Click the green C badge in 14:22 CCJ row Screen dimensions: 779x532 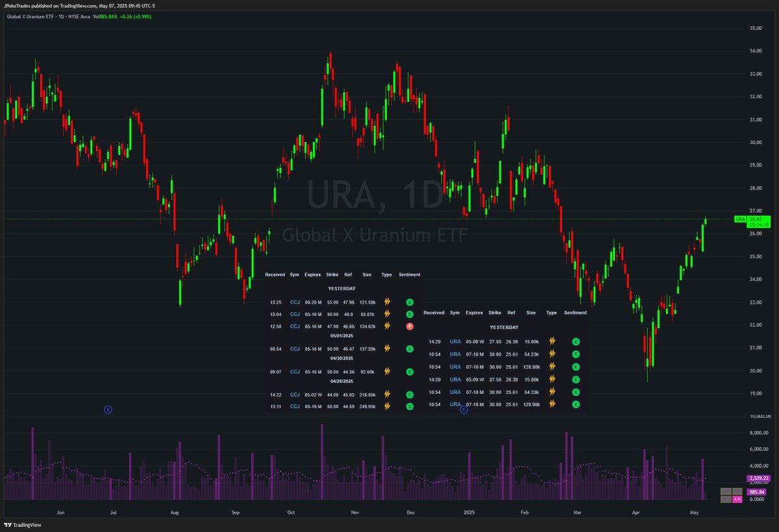tap(410, 394)
